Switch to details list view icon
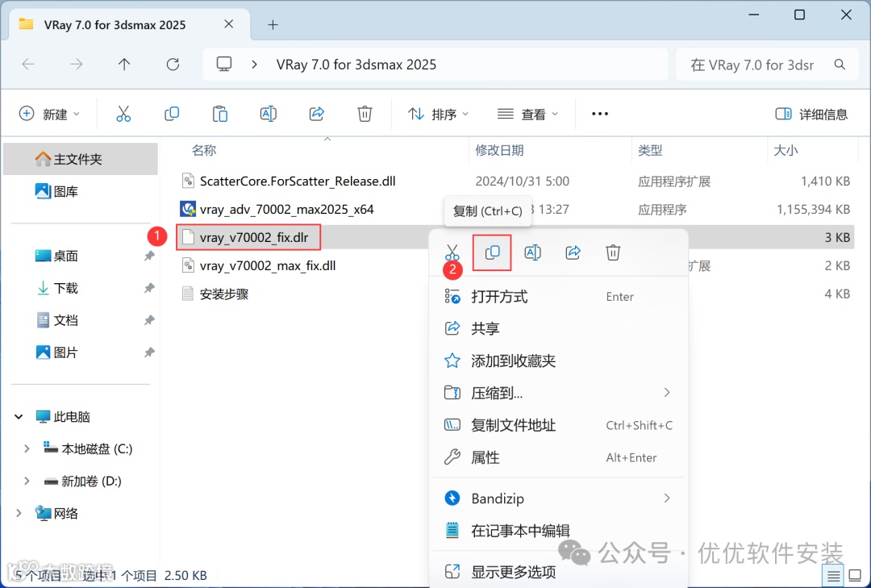 [833, 576]
